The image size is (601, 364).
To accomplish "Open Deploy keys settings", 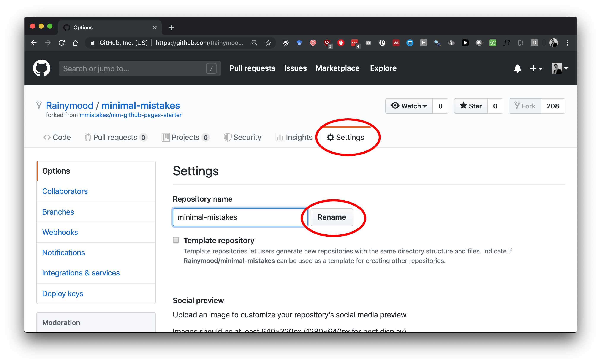I will [x=96, y=293].
